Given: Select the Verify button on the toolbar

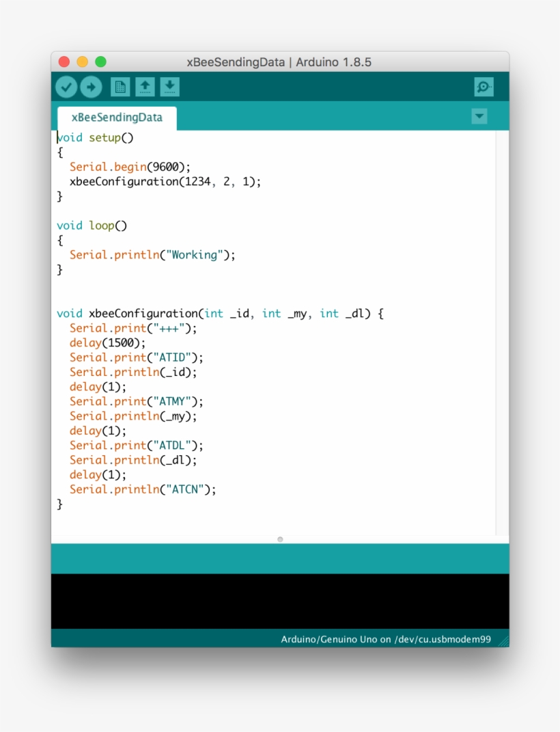Looking at the screenshot, I should (x=66, y=87).
